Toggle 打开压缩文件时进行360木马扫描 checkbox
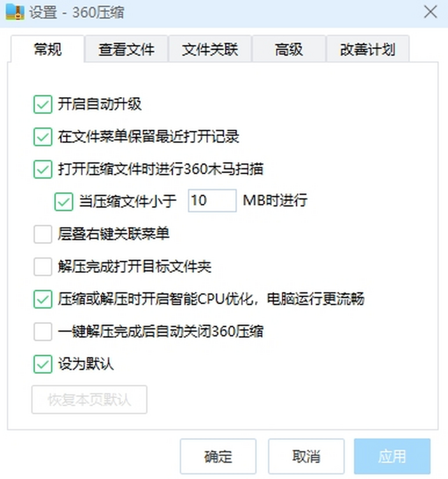Viewport: 448px width, 479px height. (43, 169)
